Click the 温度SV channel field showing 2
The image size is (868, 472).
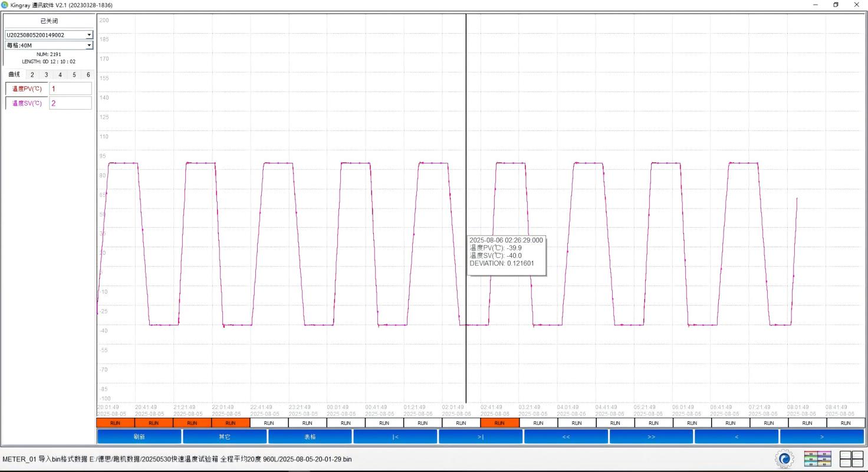click(x=70, y=103)
